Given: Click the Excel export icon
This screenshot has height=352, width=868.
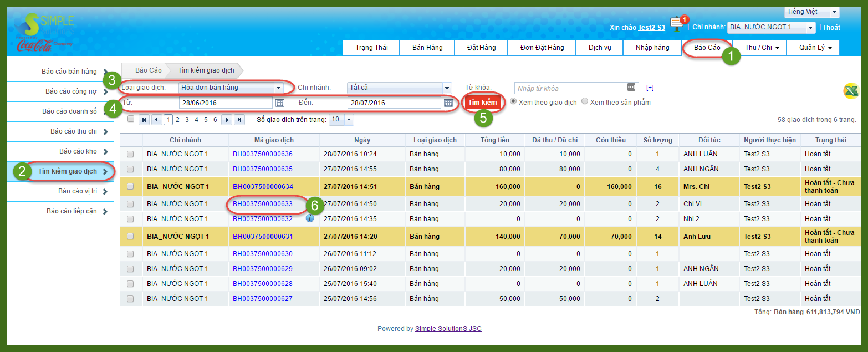Looking at the screenshot, I should point(851,91).
